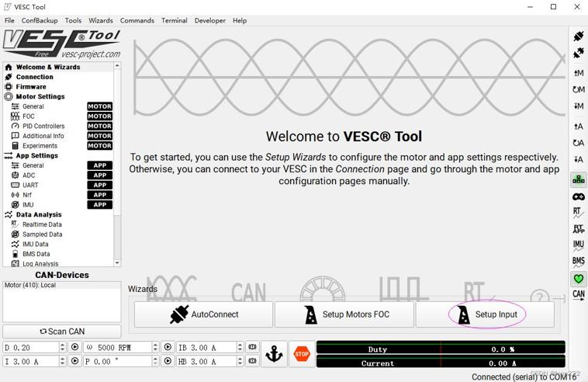Write app configuration with down-arrow A icon
This screenshot has width=588, height=382.
578,159
